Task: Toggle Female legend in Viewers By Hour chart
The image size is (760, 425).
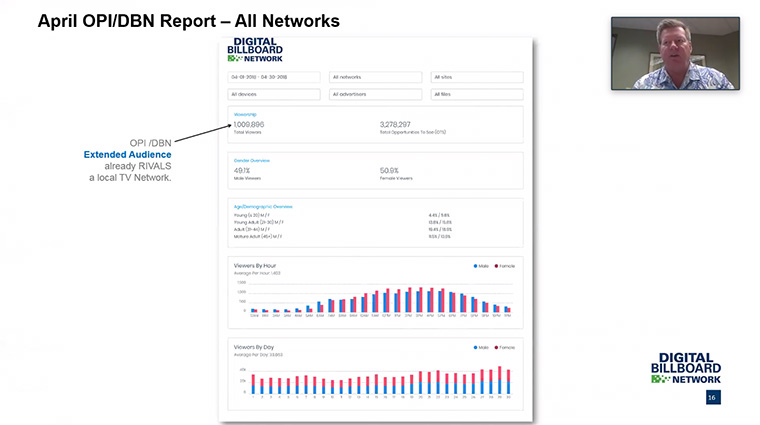Action: point(505,266)
